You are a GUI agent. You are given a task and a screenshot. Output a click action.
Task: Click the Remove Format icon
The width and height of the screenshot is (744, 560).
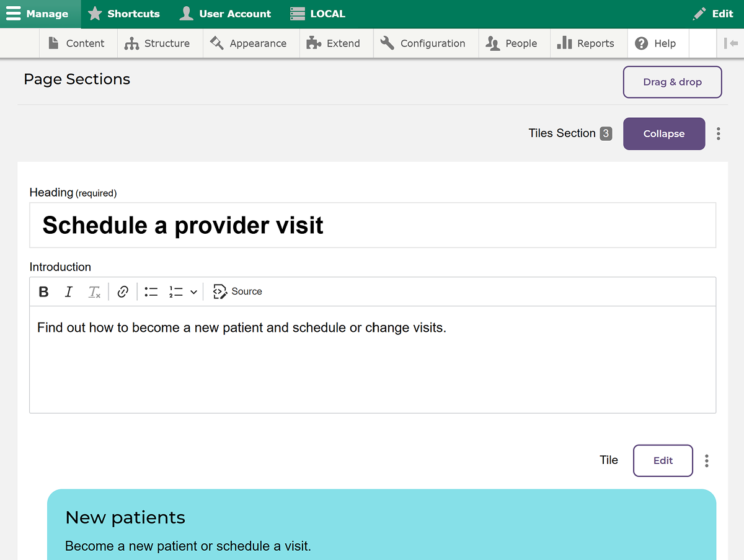(94, 291)
